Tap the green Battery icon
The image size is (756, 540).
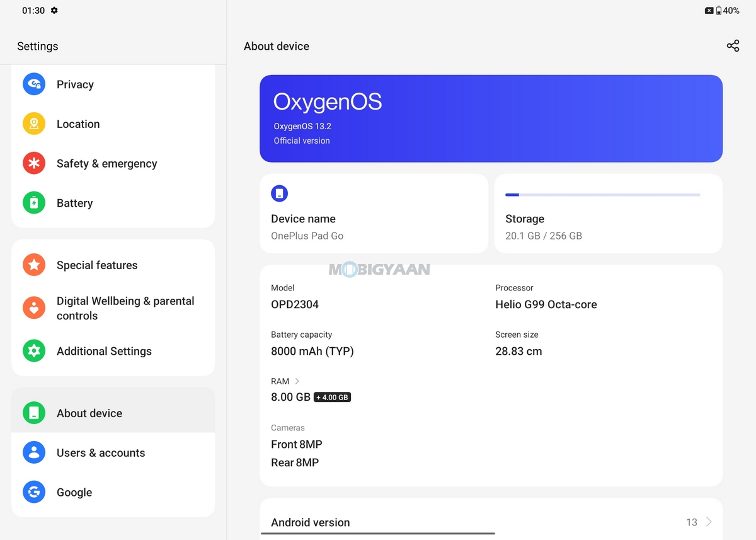pyautogui.click(x=34, y=203)
